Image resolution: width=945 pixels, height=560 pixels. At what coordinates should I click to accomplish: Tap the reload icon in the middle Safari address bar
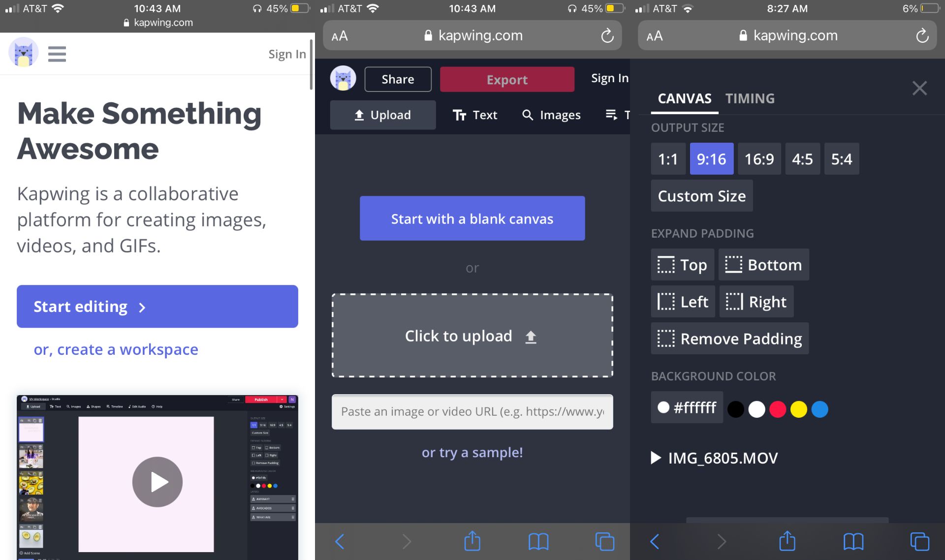607,35
